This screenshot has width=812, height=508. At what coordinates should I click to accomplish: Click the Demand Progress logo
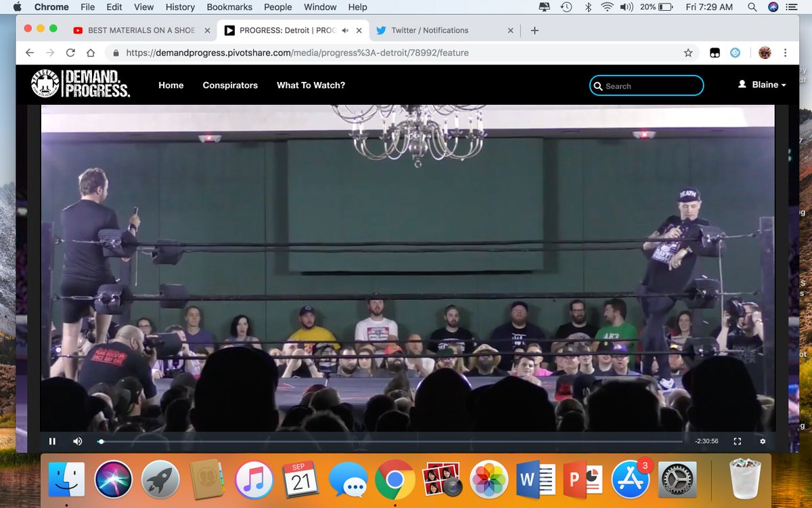pos(81,85)
